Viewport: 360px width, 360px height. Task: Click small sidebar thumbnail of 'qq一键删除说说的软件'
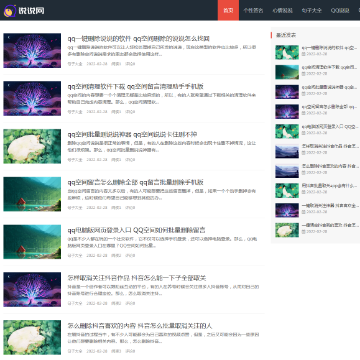(x=287, y=52)
